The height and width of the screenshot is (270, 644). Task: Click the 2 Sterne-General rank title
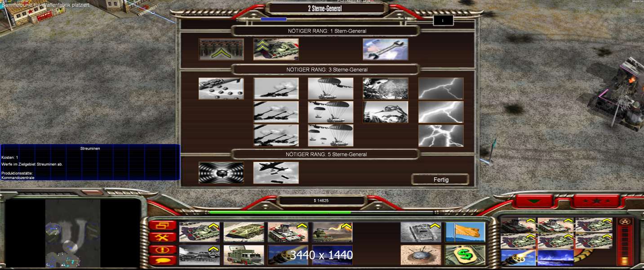[326, 8]
